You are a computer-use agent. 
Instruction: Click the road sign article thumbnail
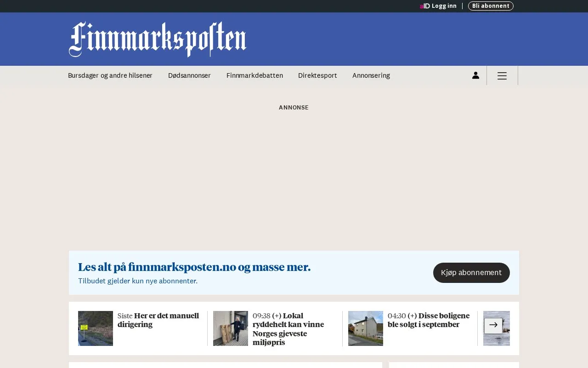96,328
